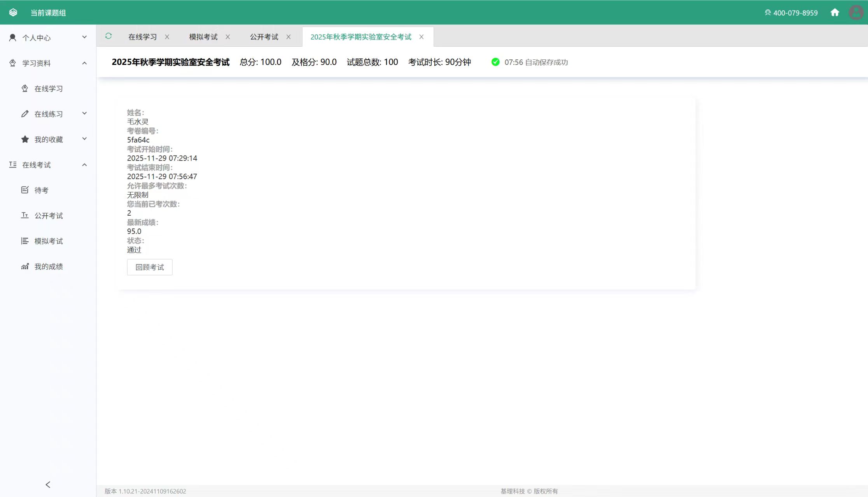
Task: Expand the 个人中心 menu chevron
Action: tap(84, 37)
